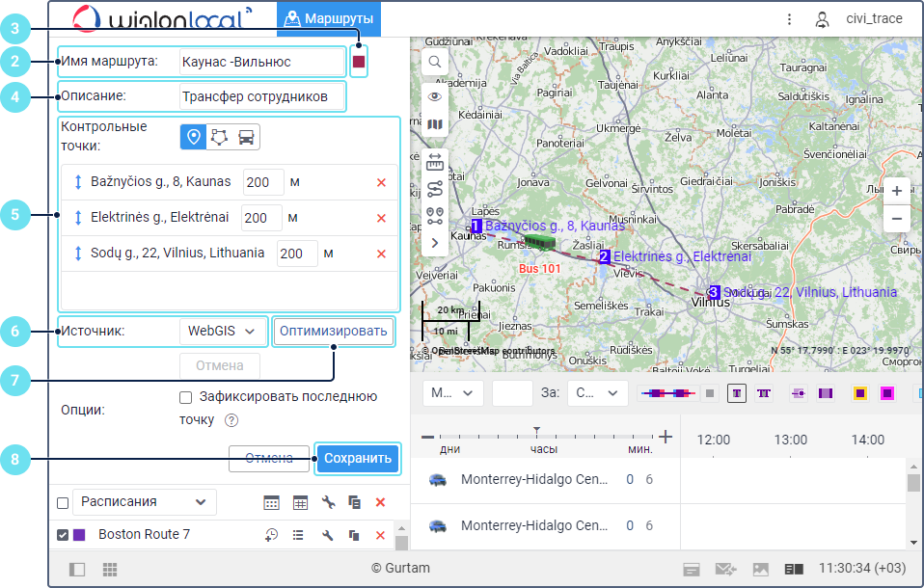Click the Оптимизировать button

(334, 332)
